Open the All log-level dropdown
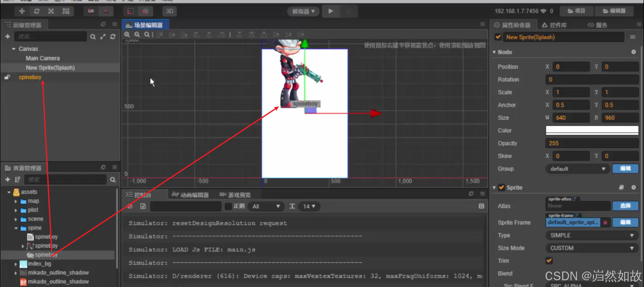The height and width of the screenshot is (287, 644). [x=266, y=206]
